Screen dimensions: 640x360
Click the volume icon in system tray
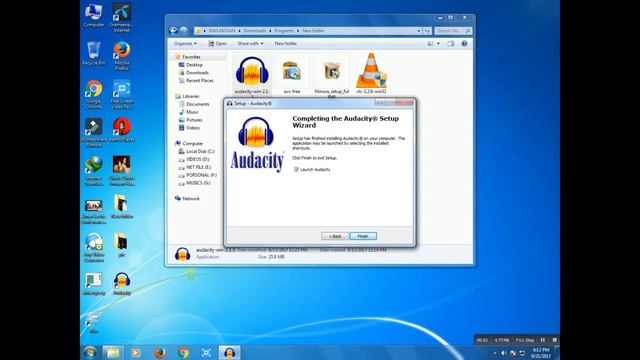pos(503,353)
